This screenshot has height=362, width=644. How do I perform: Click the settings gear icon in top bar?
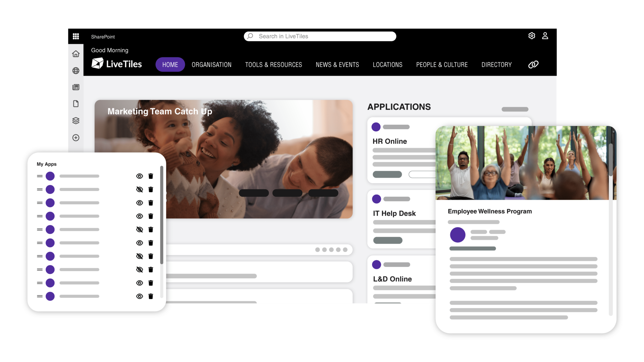pyautogui.click(x=531, y=36)
